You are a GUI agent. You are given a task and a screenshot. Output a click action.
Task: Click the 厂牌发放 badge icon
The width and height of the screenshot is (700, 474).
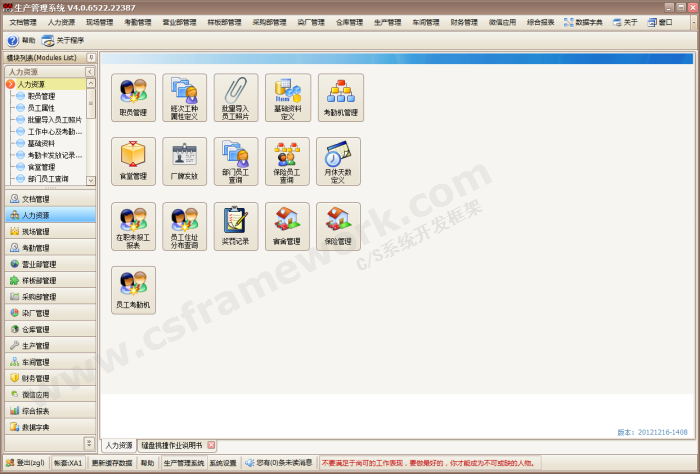click(184, 161)
